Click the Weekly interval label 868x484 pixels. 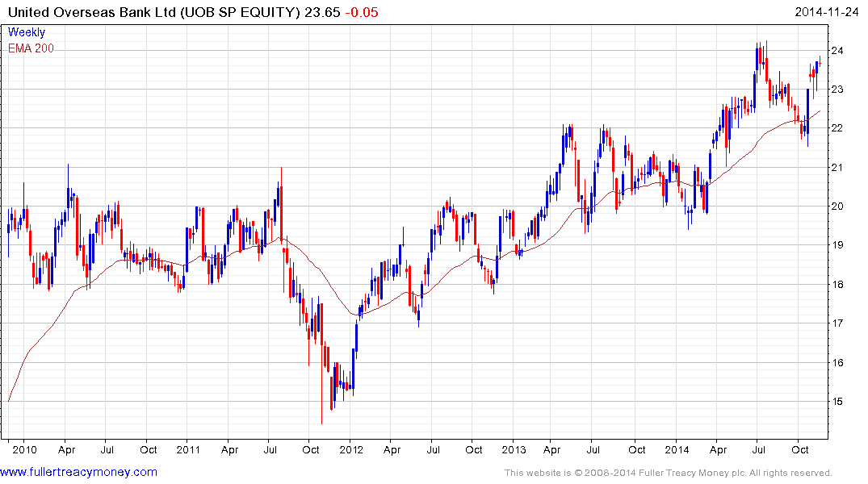(x=27, y=32)
